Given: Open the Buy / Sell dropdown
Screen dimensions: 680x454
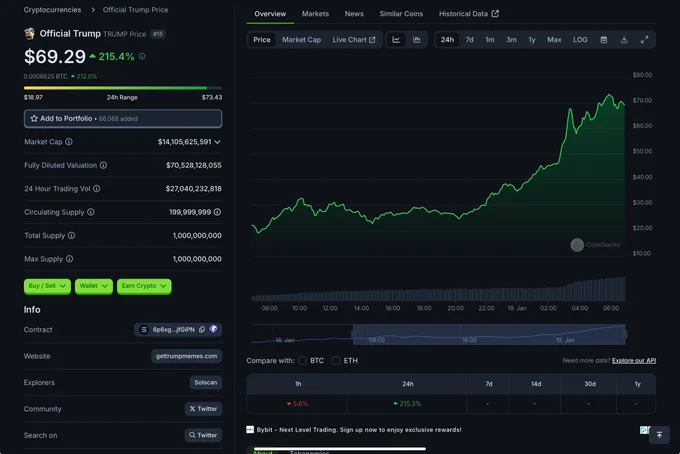Looking at the screenshot, I should [47, 286].
